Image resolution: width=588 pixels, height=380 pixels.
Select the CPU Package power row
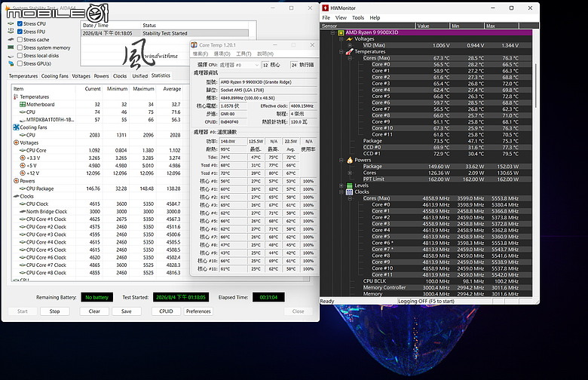97,188
